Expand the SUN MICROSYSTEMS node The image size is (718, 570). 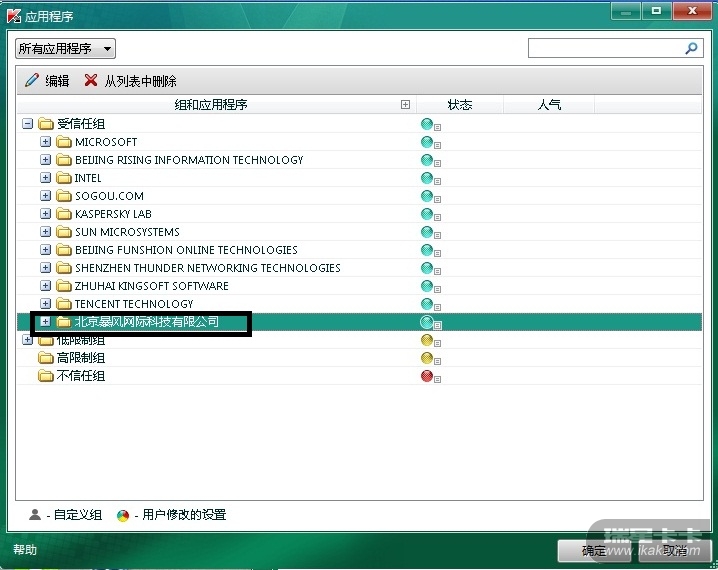click(45, 232)
